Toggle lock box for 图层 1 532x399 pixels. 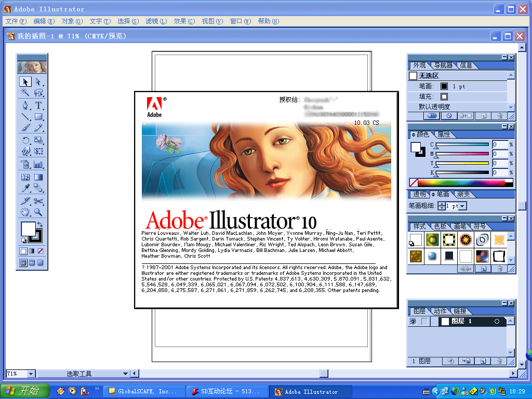[424, 321]
